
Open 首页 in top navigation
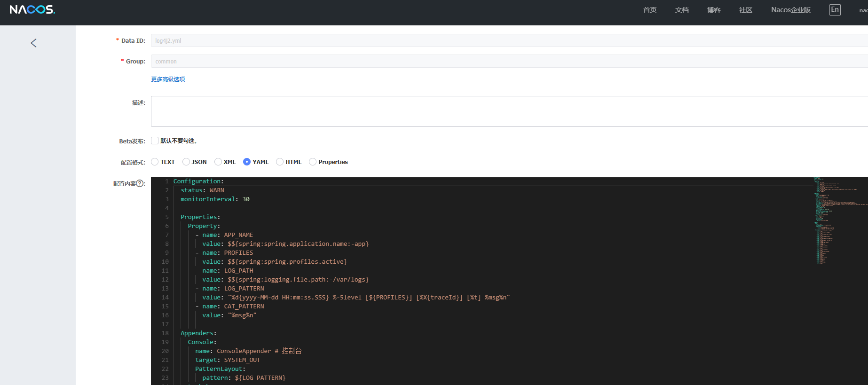pyautogui.click(x=650, y=10)
